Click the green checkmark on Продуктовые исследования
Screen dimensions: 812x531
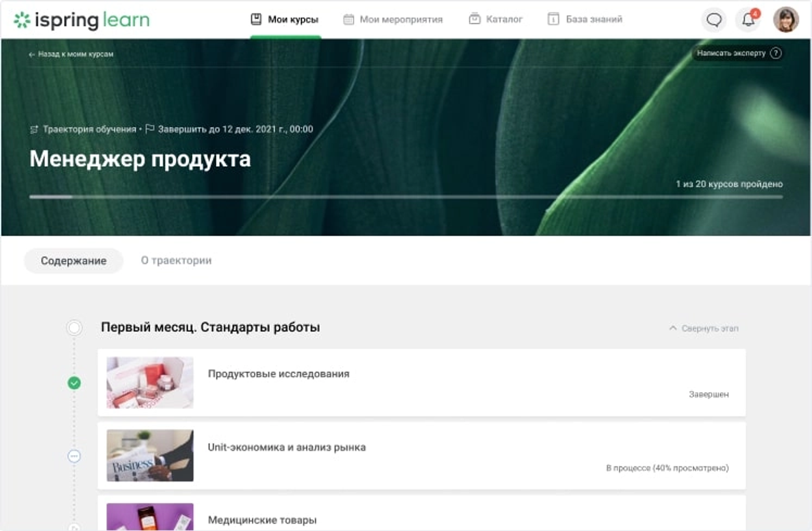pyautogui.click(x=74, y=382)
